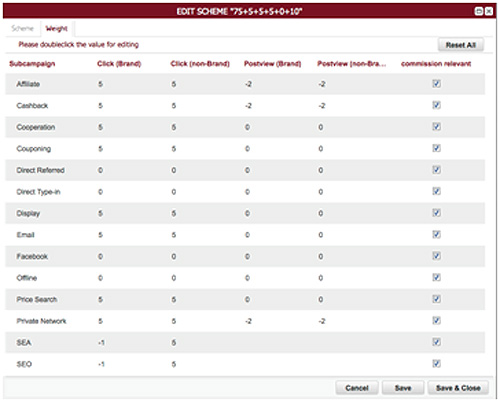500x402 pixels.
Task: Click the Cancel button
Action: (x=357, y=388)
